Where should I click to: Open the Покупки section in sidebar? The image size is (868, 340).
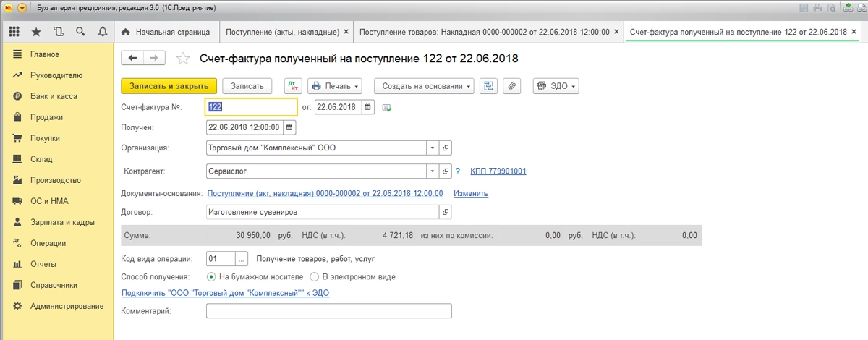(x=45, y=138)
